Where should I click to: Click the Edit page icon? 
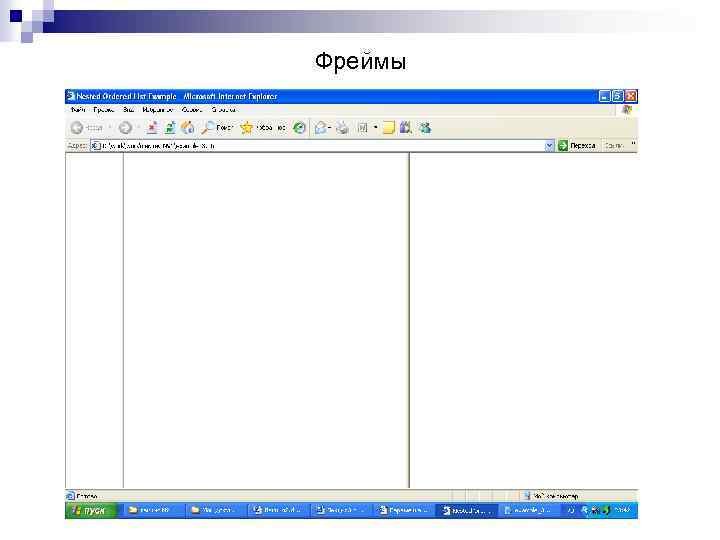pos(363,128)
